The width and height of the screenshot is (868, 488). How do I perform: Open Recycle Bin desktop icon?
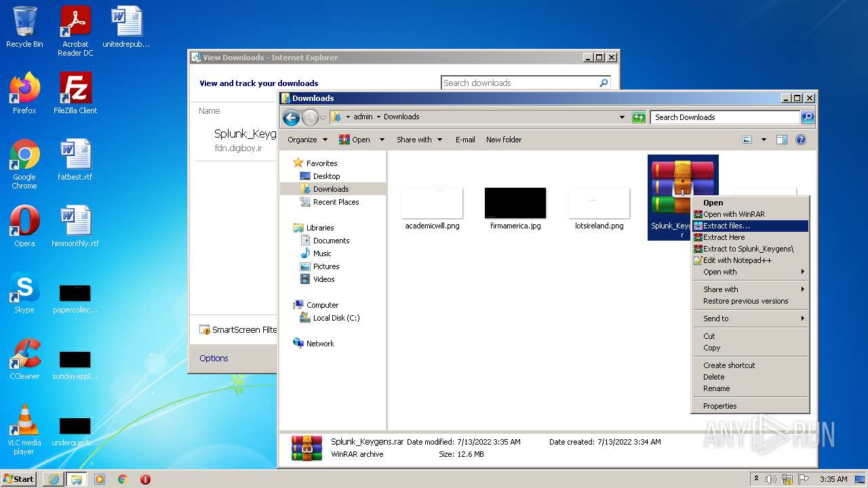tap(24, 27)
